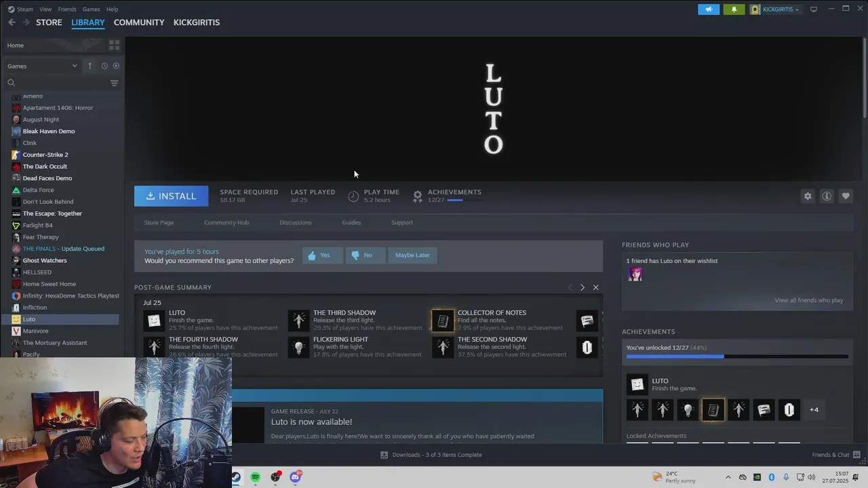Open Spotify from the taskbar
Viewport: 868px width, 488px height.
tap(255, 477)
